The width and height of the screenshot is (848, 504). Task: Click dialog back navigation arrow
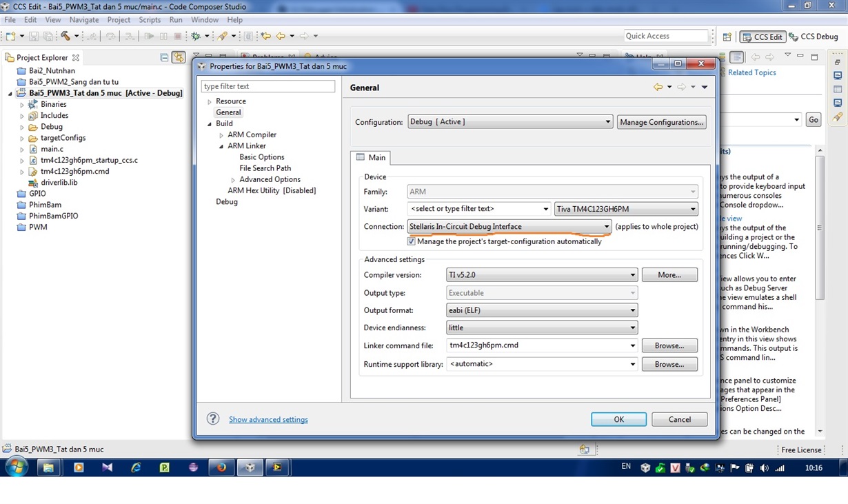658,87
